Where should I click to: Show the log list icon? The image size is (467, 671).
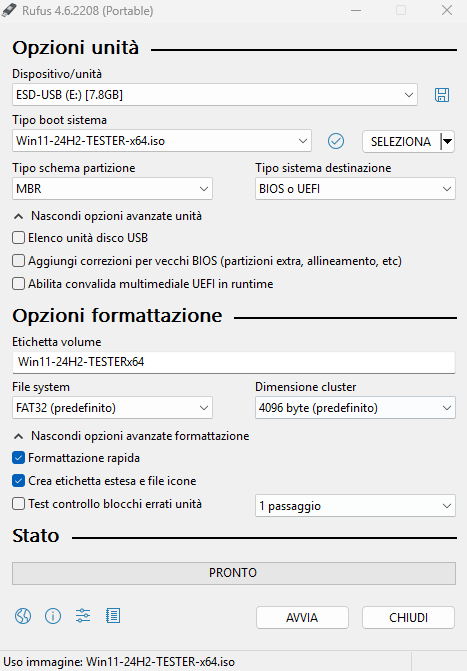pyautogui.click(x=113, y=616)
